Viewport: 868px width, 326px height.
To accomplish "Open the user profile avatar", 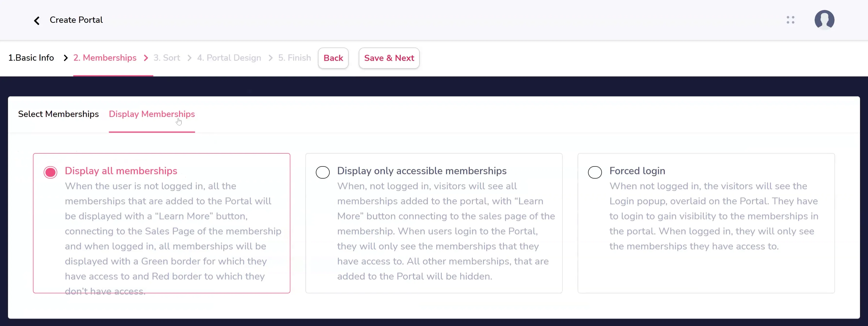I will 824,20.
